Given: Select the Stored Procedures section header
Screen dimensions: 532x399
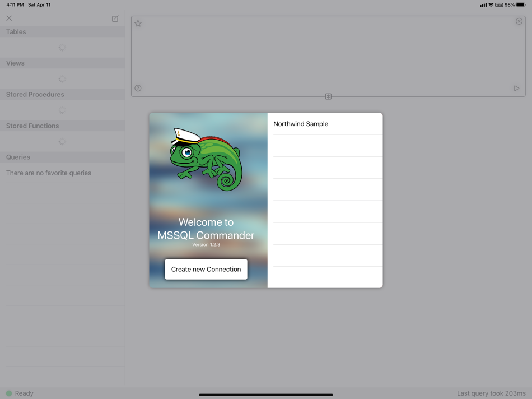Looking at the screenshot, I should (x=62, y=94).
